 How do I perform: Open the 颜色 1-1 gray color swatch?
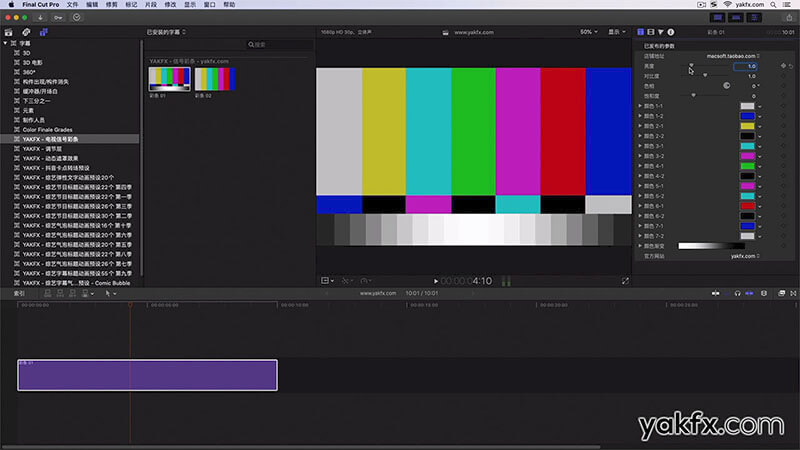coord(747,106)
